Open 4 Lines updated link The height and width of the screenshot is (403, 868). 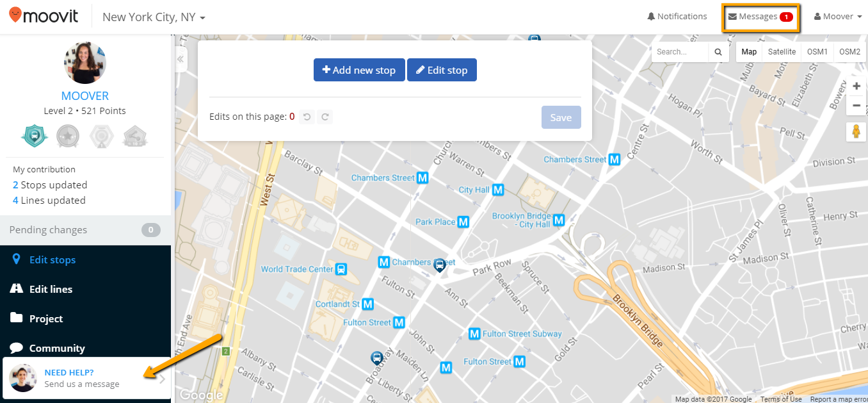coord(49,201)
